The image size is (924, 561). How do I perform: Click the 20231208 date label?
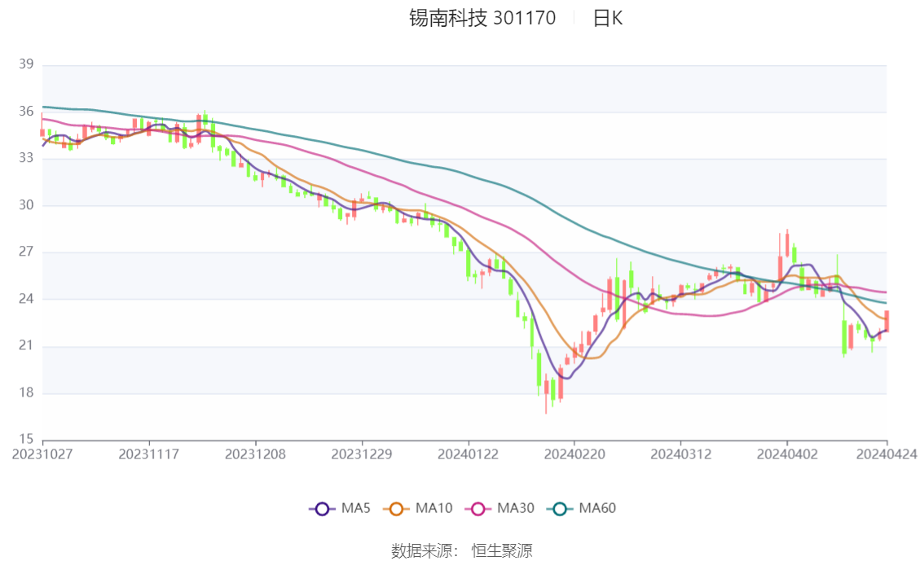click(255, 454)
